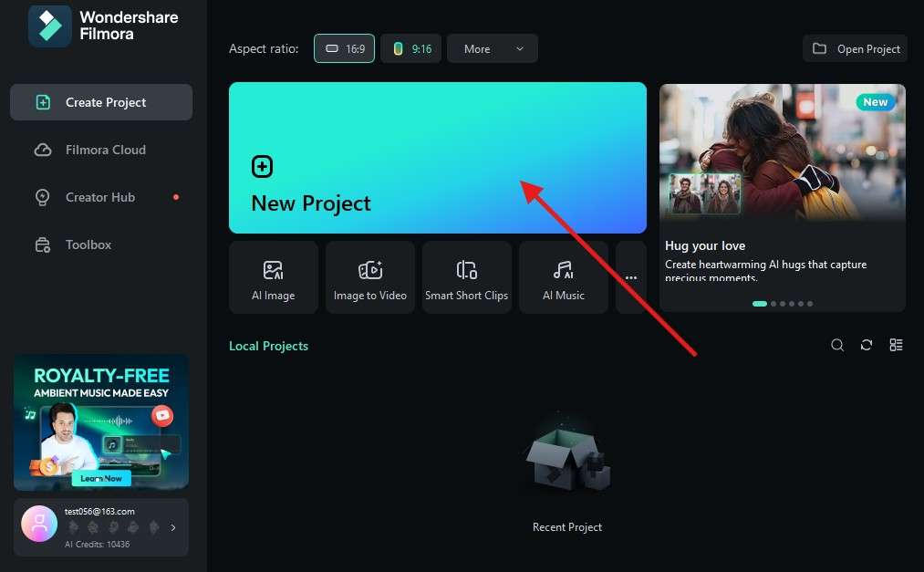Viewport: 924px width, 572px height.
Task: Select the first carousel indicator dot
Action: [x=760, y=304]
